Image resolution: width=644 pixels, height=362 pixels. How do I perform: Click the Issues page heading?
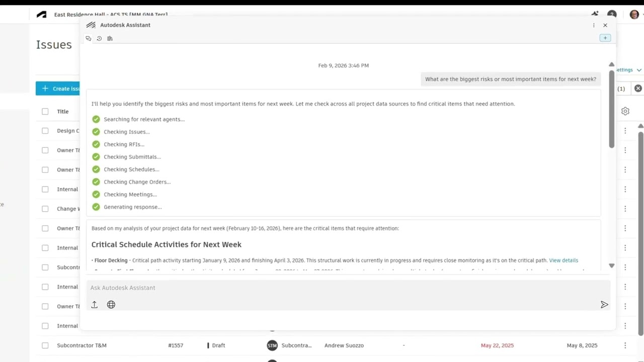click(54, 45)
